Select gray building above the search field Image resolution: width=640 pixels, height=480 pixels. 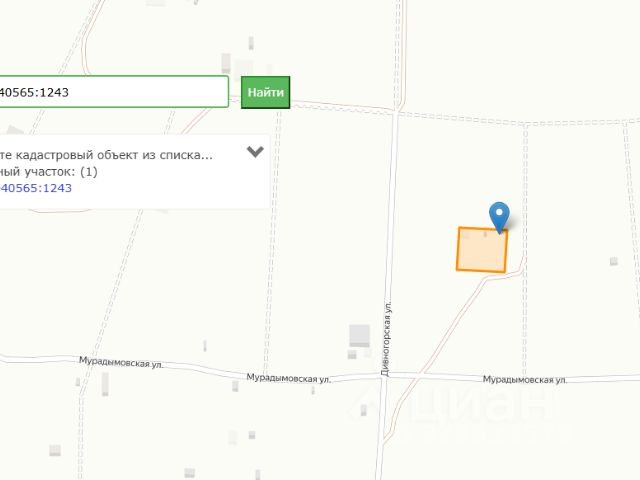(x=226, y=64)
